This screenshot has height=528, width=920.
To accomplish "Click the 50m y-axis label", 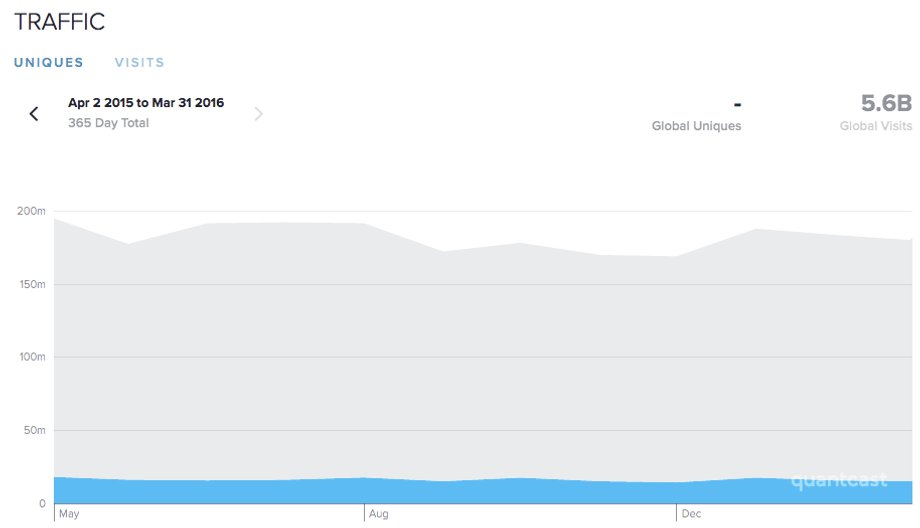I will [x=35, y=430].
